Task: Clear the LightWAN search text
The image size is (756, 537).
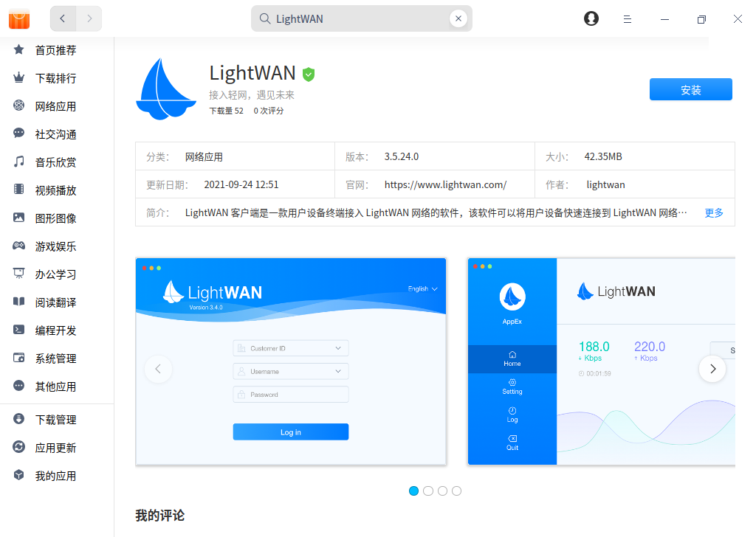Action: (458, 19)
